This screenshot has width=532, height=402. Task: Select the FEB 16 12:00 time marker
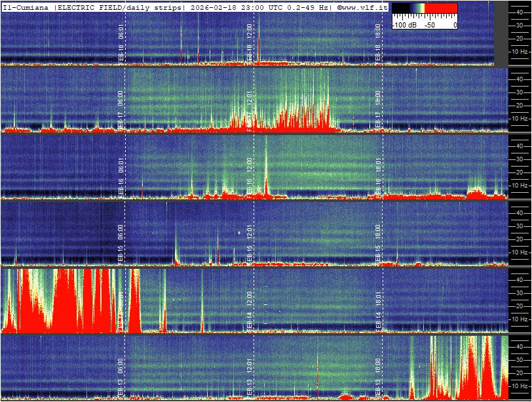point(249,175)
